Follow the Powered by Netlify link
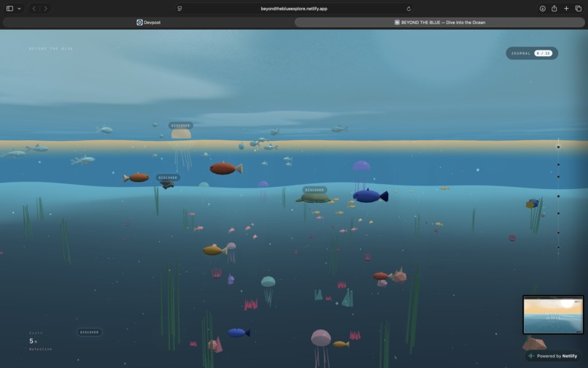Image resolution: width=588 pixels, height=368 pixels. click(554, 356)
